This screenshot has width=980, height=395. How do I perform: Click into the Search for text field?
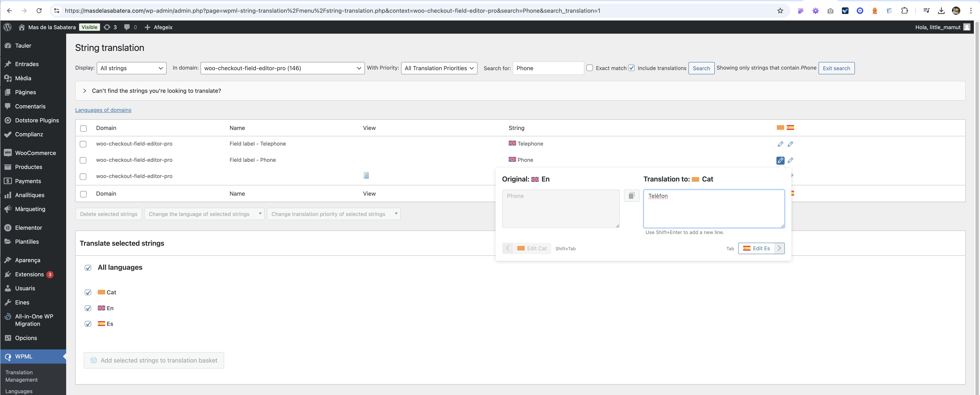(x=548, y=68)
